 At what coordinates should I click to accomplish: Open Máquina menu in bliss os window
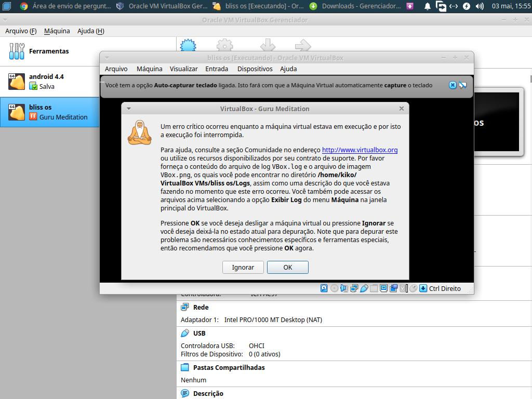click(x=149, y=69)
